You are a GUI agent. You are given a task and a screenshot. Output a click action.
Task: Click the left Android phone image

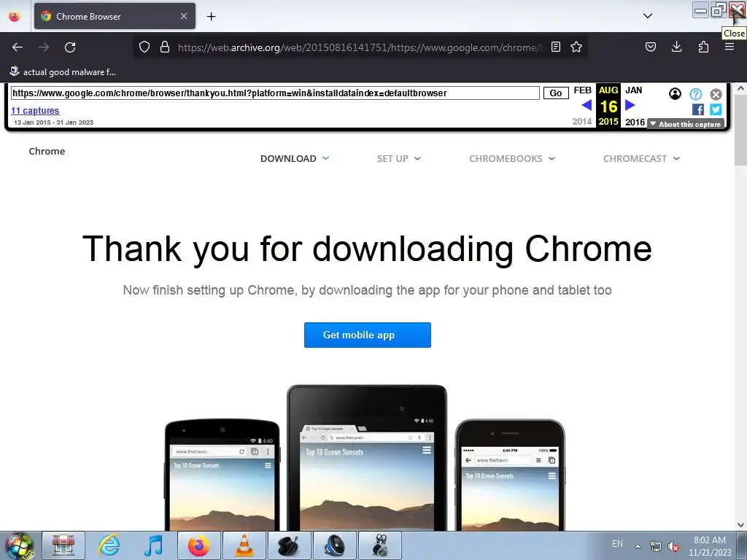coord(222,475)
